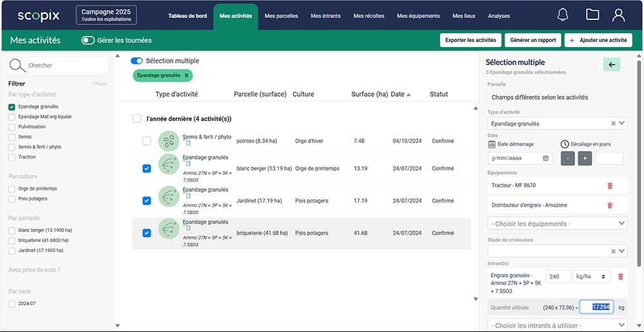Click the Scopix logo
This screenshot has height=332, width=644.
tap(39, 15)
